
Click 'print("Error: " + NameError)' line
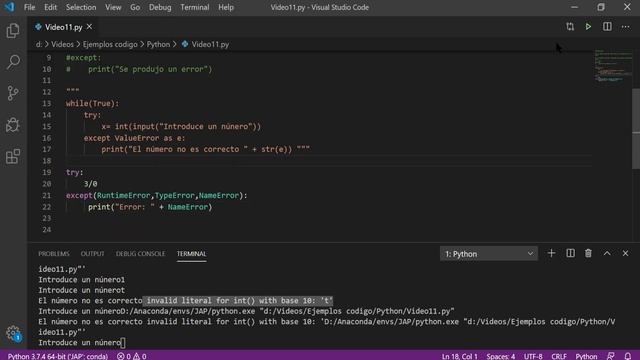click(x=150, y=207)
